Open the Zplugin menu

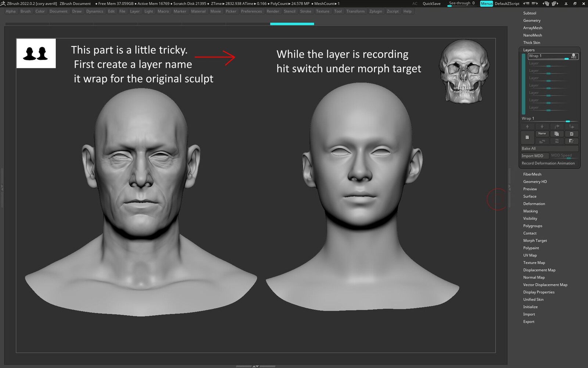click(x=375, y=11)
